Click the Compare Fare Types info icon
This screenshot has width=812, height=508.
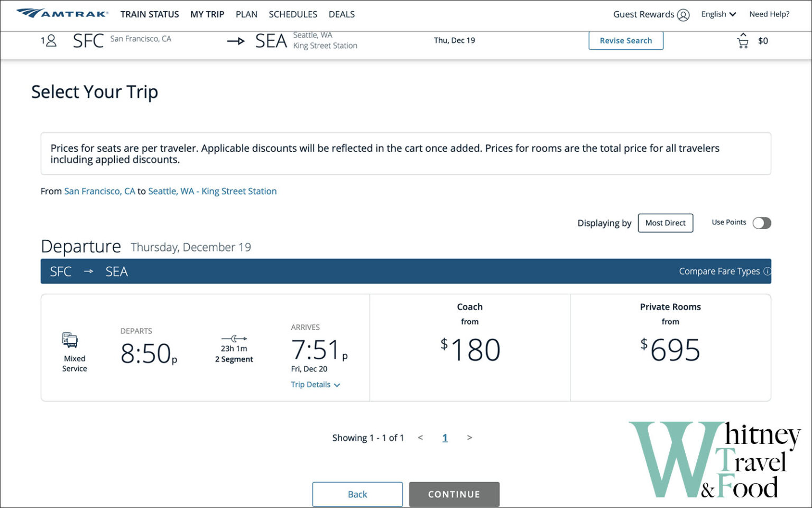coord(767,271)
